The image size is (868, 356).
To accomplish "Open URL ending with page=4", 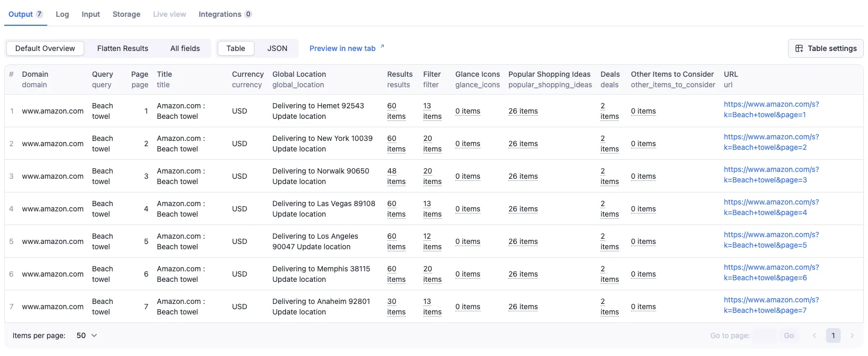I will tap(771, 207).
